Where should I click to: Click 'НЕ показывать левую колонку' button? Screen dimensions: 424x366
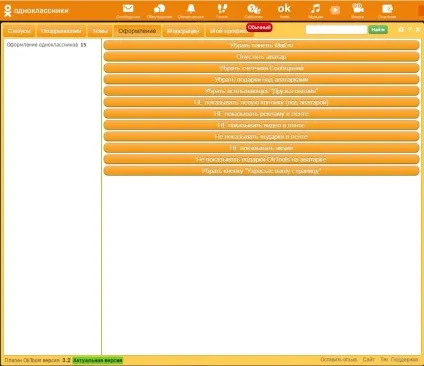point(261,102)
